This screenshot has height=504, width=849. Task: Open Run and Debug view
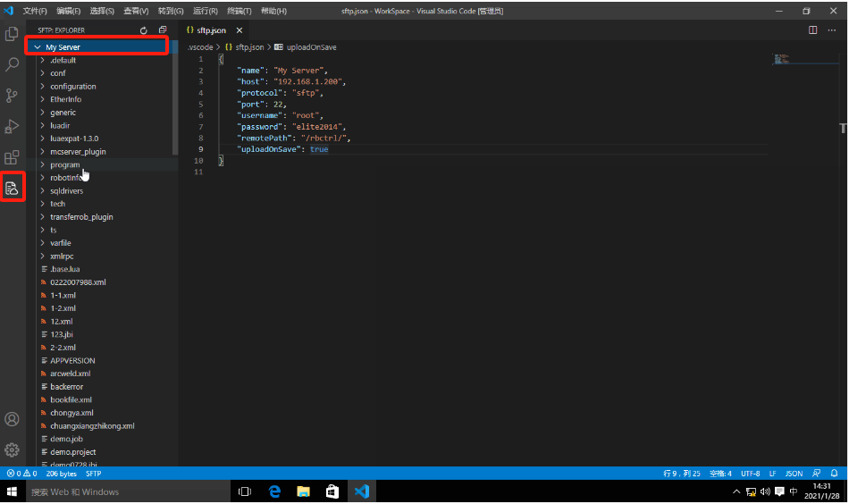[x=13, y=126]
